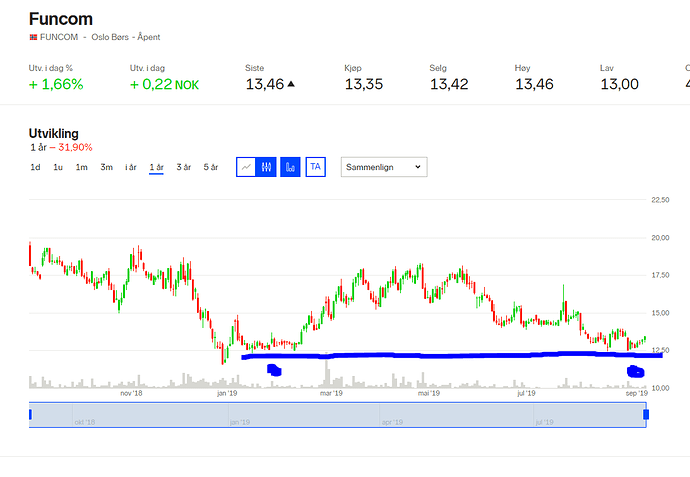
Task: Click the Lav value 13,00
Action: click(x=620, y=84)
